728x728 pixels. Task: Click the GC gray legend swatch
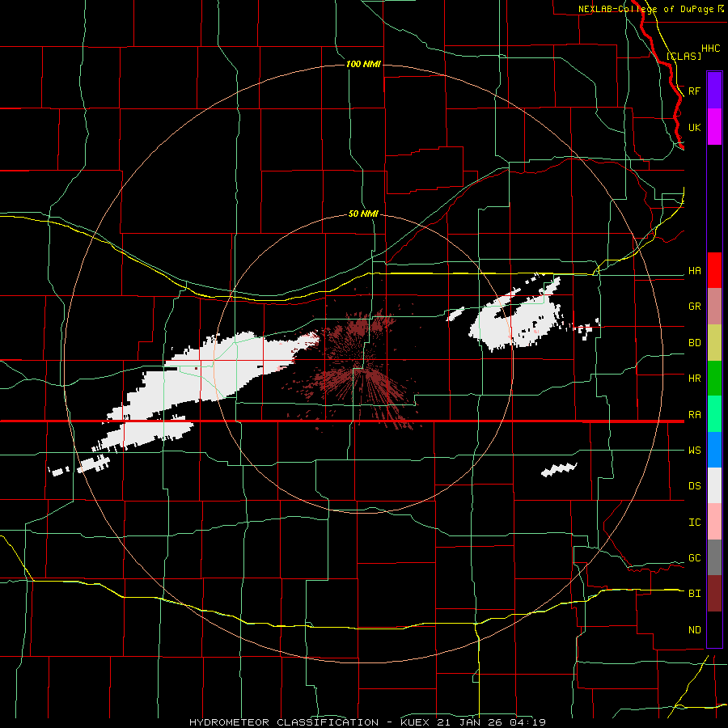click(714, 557)
